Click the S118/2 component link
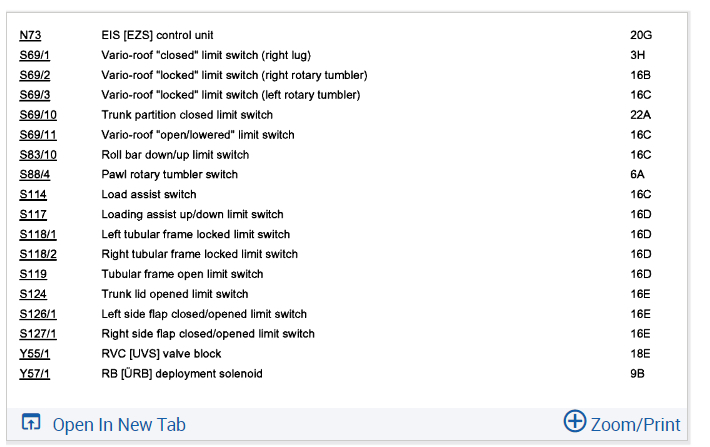 (37, 254)
